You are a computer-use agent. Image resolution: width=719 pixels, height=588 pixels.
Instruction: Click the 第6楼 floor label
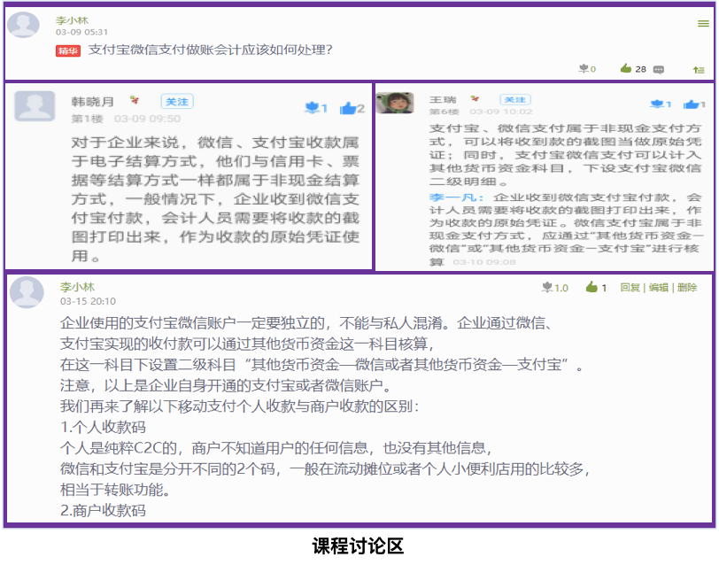click(444, 112)
